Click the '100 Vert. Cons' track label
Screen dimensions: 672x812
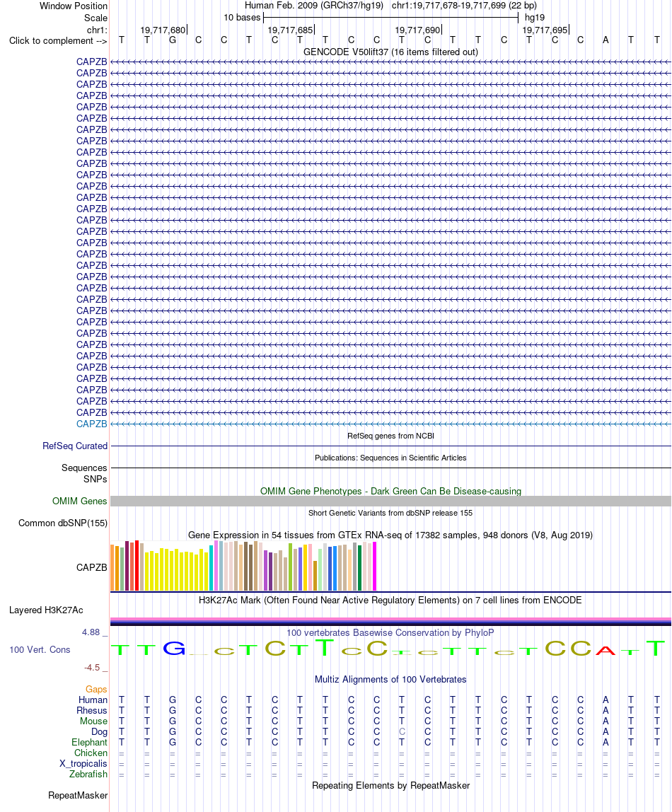40,649
